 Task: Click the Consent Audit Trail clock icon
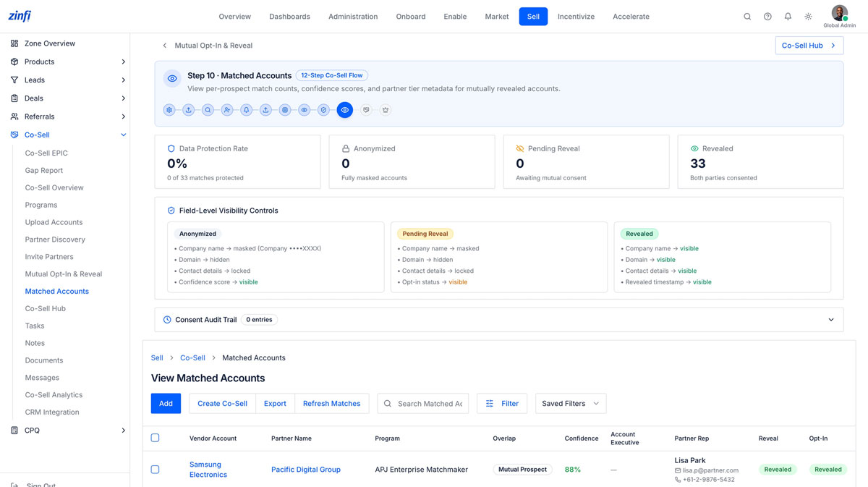point(167,320)
